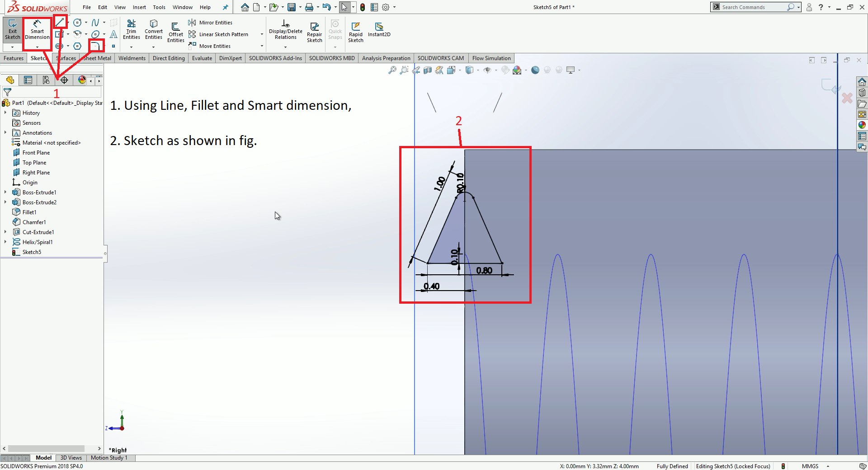Image resolution: width=868 pixels, height=470 pixels.
Task: Select the Point sketch tool
Action: tap(113, 46)
